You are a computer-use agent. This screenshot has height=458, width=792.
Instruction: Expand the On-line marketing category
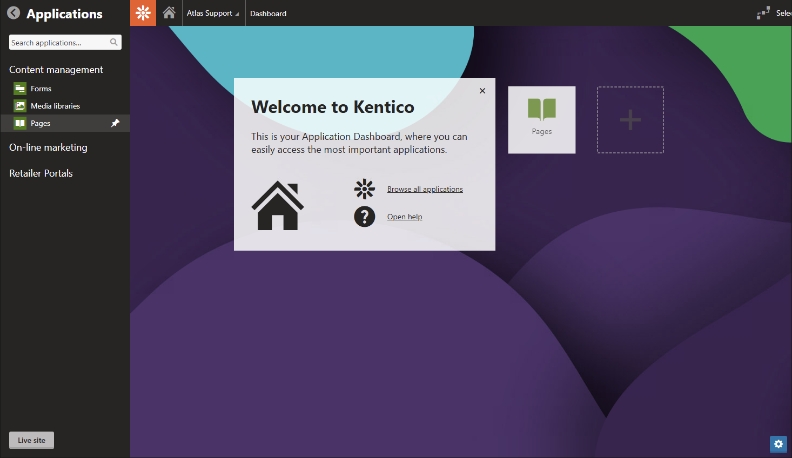pos(48,148)
